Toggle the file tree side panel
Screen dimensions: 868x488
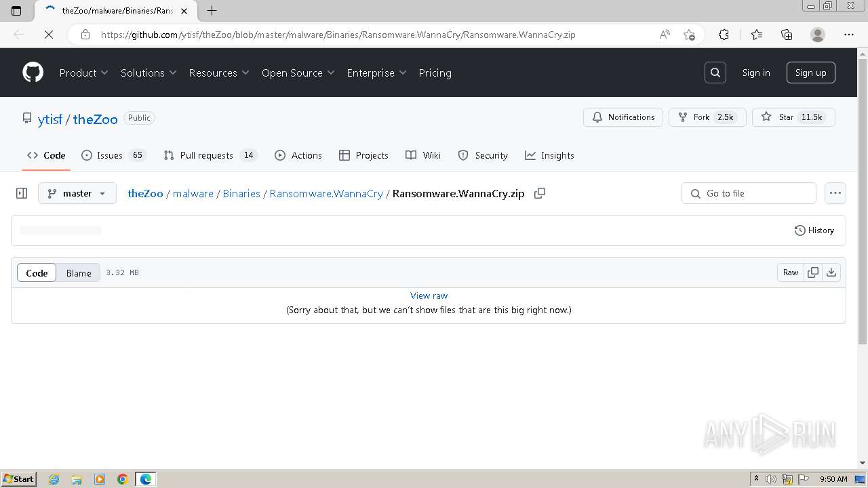(22, 193)
